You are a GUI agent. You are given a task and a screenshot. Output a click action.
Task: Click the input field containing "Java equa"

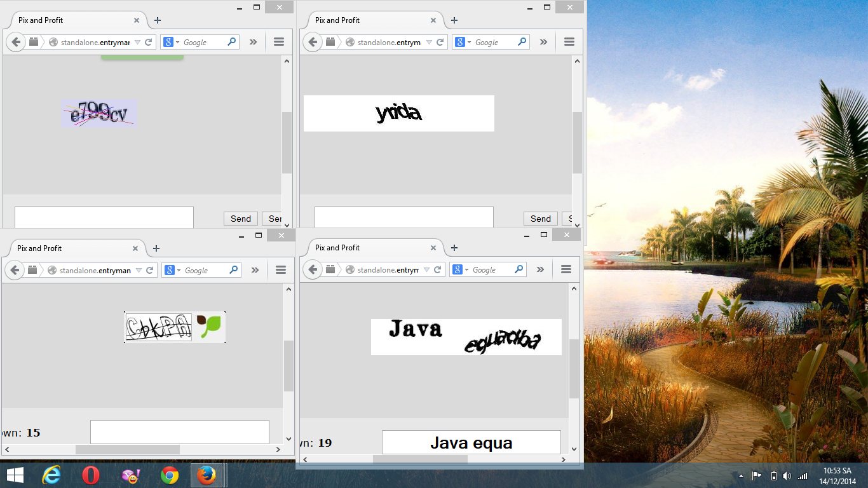click(x=471, y=442)
